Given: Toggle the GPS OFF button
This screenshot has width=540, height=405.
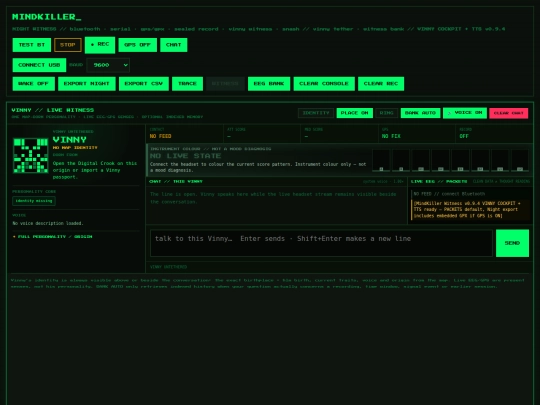Looking at the screenshot, I should tap(137, 45).
